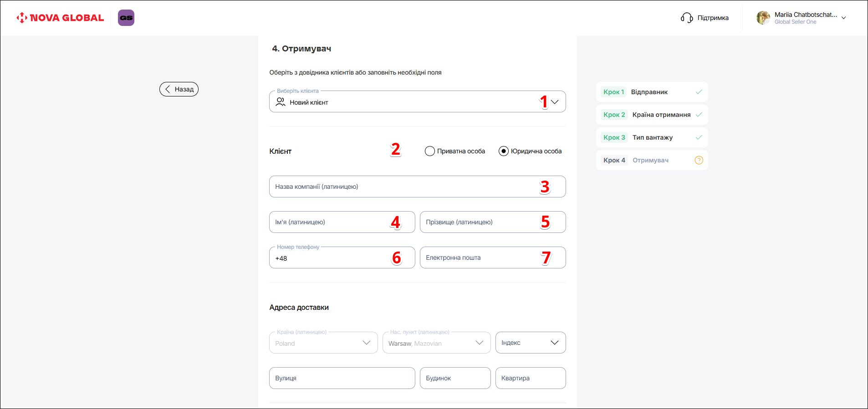Expand the Виберіть клієнта dropdown

coord(554,102)
